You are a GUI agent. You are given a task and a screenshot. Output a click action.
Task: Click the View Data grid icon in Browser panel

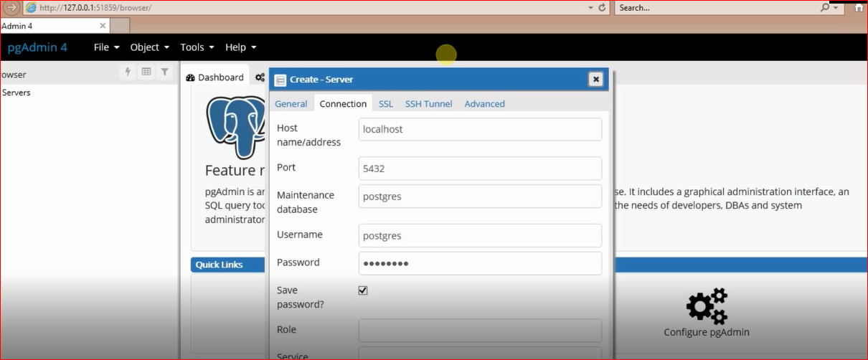146,72
